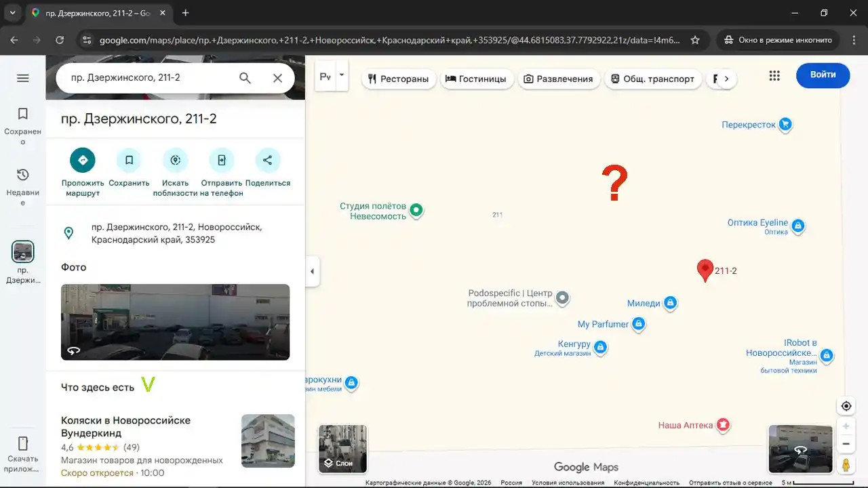Open the Street View preview thumbnail on the map
The width and height of the screenshot is (868, 488).
(x=800, y=449)
